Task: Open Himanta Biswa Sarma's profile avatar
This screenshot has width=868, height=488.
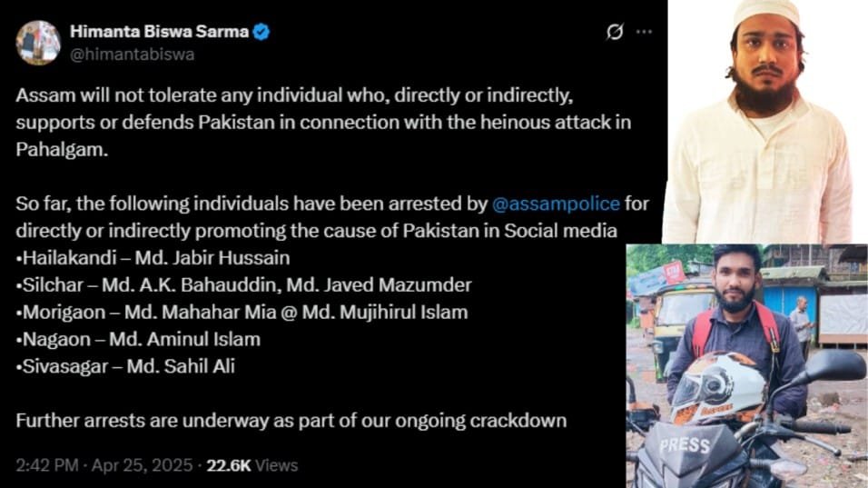Action: 38,42
